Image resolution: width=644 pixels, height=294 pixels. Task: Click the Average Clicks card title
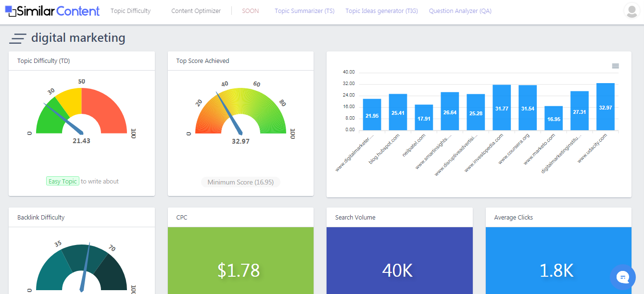[514, 218]
